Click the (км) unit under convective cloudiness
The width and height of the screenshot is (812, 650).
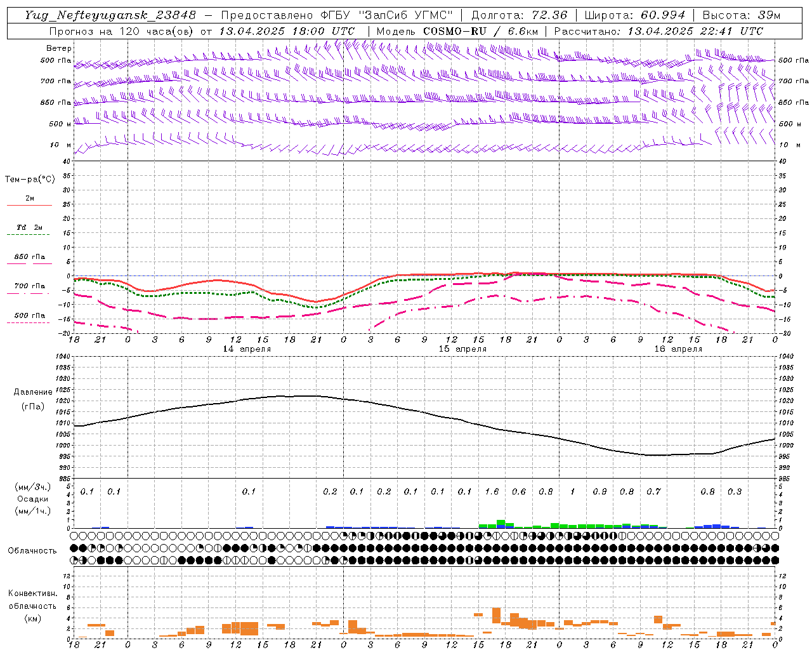(x=32, y=618)
